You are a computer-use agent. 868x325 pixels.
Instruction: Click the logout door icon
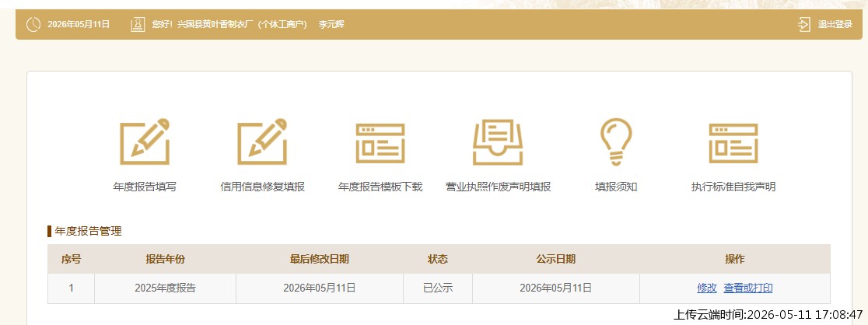click(x=803, y=24)
